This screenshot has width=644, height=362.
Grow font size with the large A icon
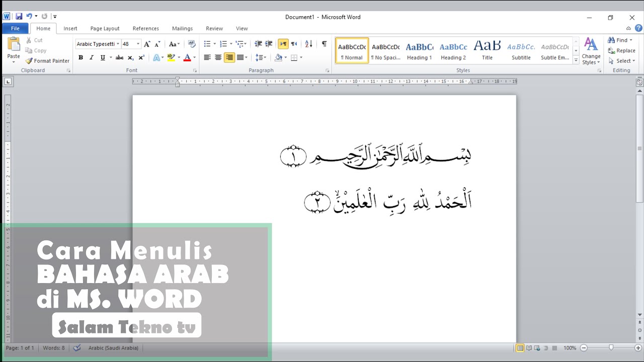point(147,44)
